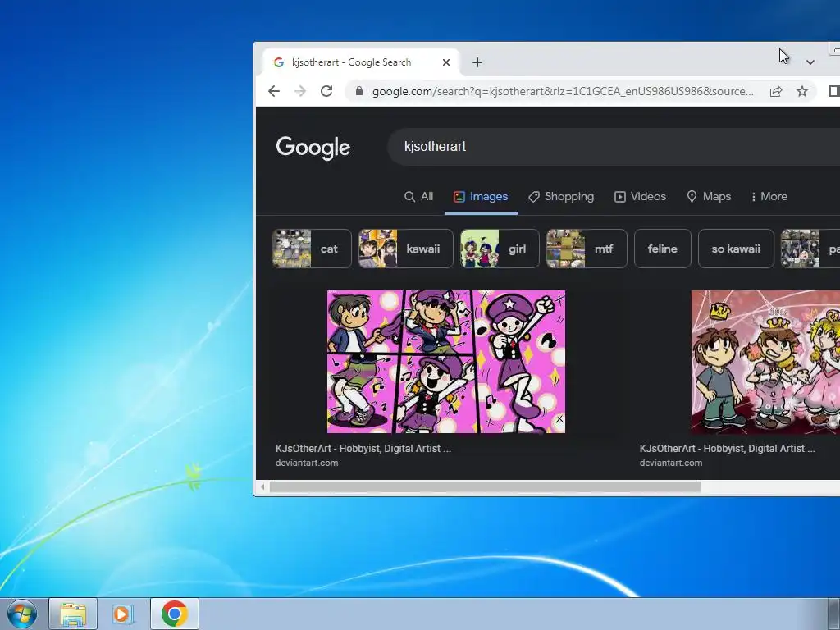840x630 pixels.
Task: Open second KJsOtherArt Hobbyist, Digital Artist link
Action: (x=727, y=449)
